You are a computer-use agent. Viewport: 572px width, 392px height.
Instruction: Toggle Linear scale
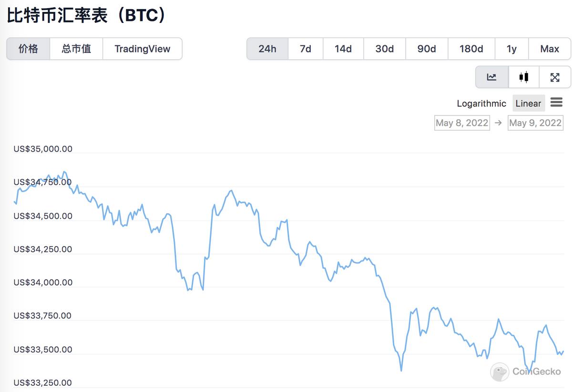[528, 103]
